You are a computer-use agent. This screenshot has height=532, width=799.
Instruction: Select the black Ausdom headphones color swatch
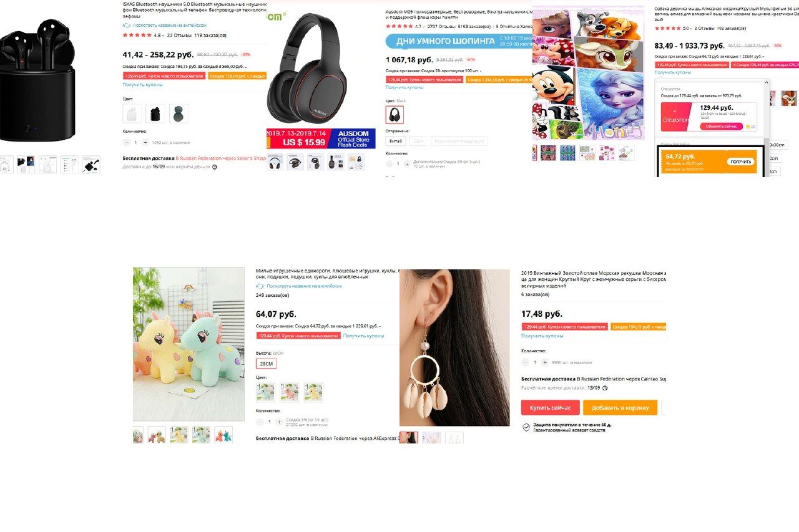(395, 115)
